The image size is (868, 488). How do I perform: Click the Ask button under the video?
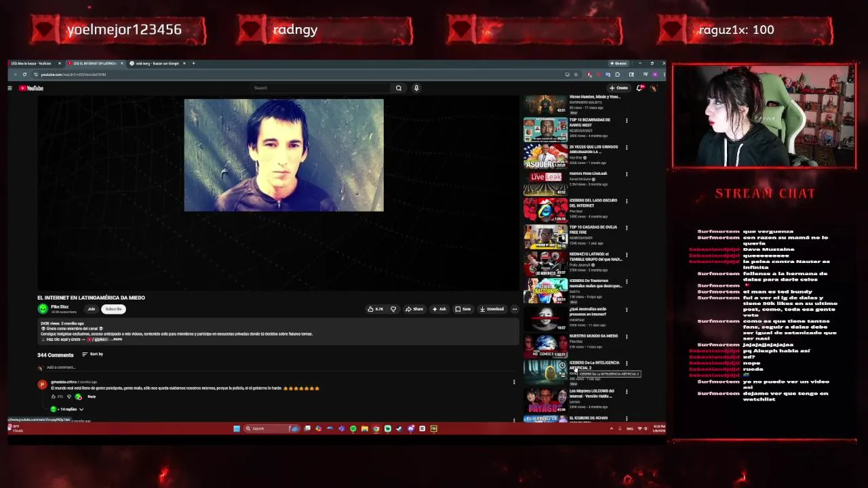[x=439, y=309]
